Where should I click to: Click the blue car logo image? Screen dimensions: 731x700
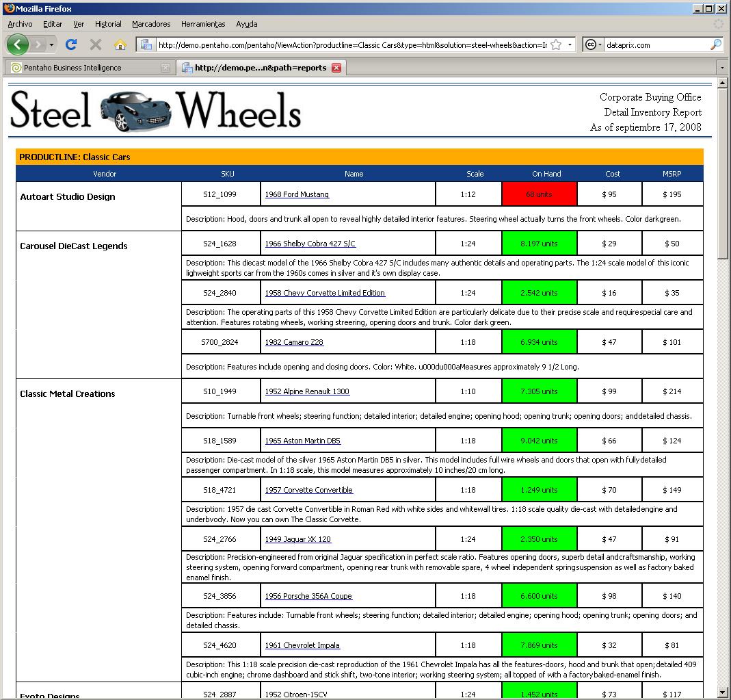click(x=134, y=110)
